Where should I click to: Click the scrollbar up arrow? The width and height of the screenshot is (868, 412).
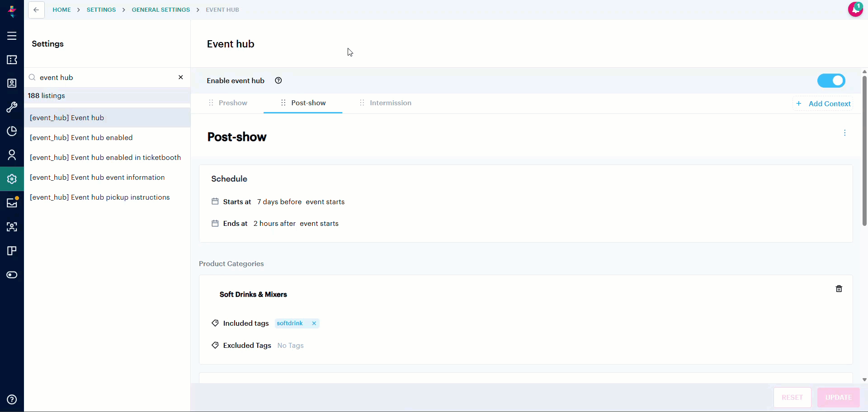coord(864,71)
